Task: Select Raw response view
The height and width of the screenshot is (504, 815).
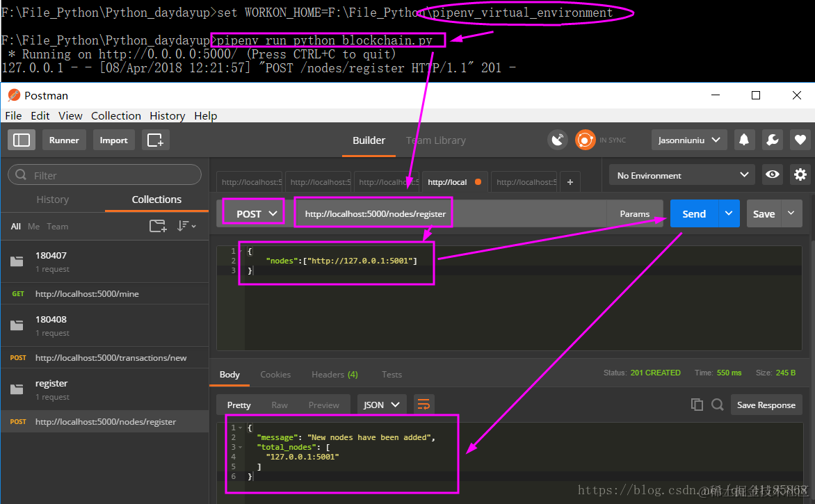Action: pyautogui.click(x=279, y=405)
